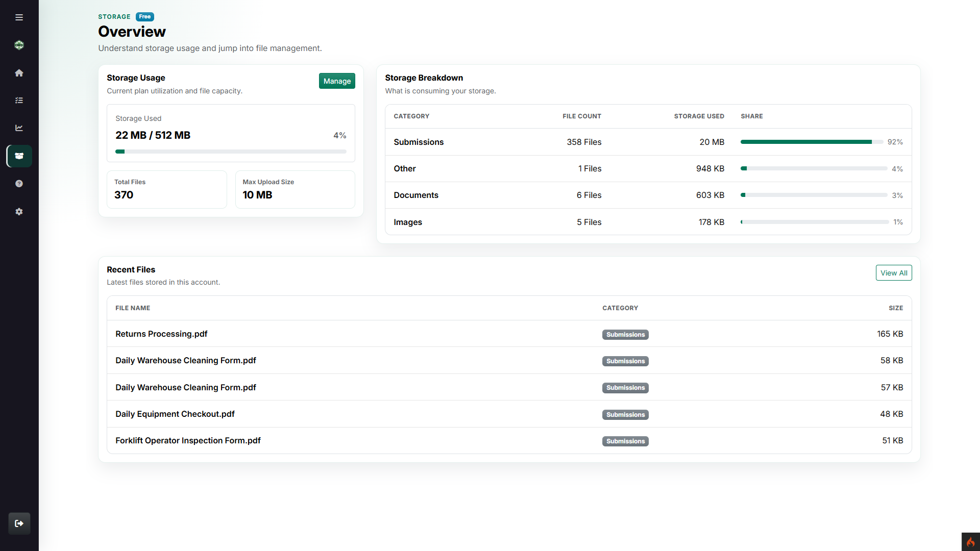Click the STORAGE USED column header
This screenshot has width=980, height=551.
click(x=699, y=116)
